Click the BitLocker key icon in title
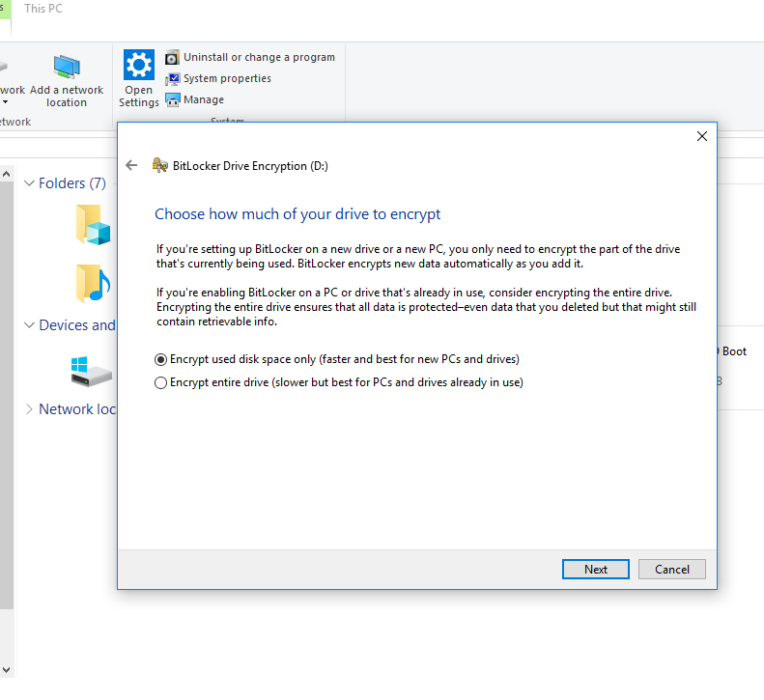 (x=159, y=166)
